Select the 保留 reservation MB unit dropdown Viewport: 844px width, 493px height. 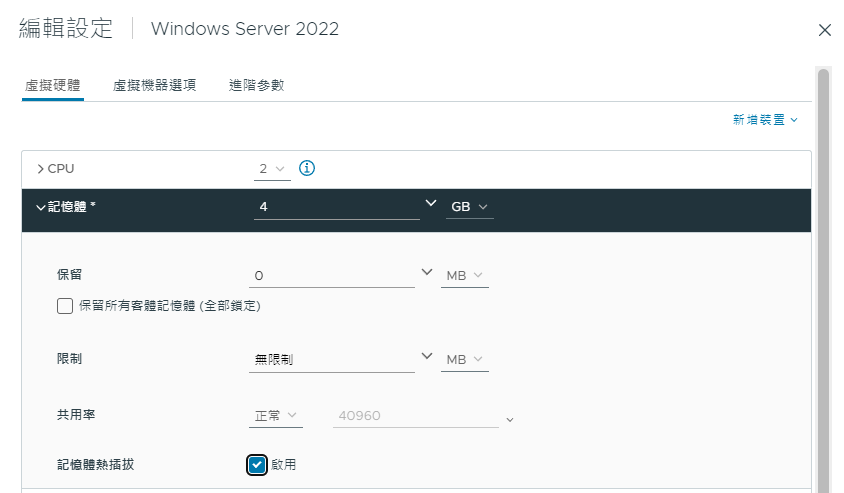click(x=465, y=276)
